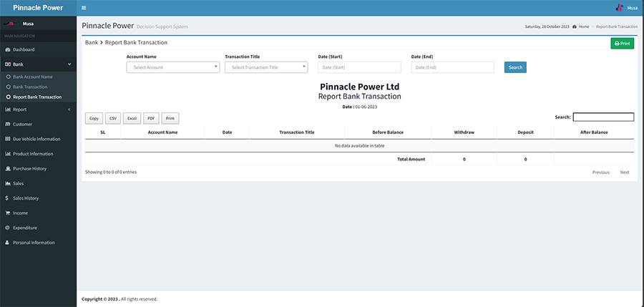Copy table data with Copy button
Screen dimensions: 644x307
click(x=94, y=118)
